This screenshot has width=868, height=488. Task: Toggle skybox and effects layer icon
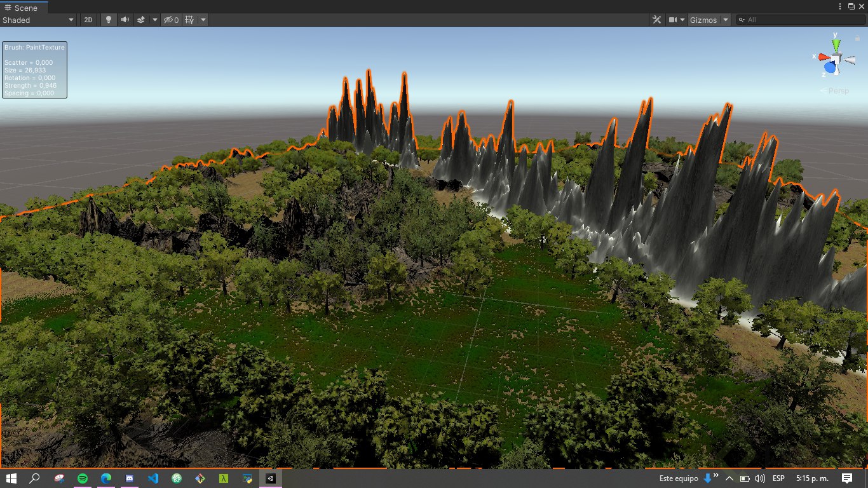(141, 20)
